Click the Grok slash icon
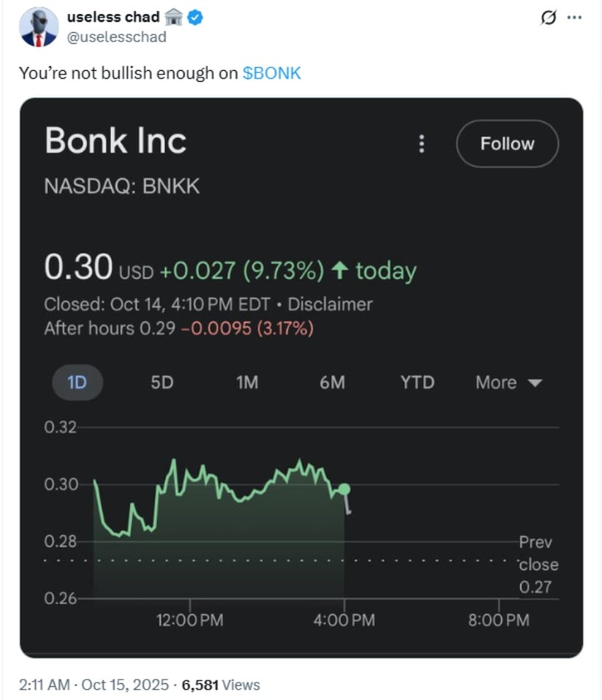The width and height of the screenshot is (602, 700). coord(547,18)
